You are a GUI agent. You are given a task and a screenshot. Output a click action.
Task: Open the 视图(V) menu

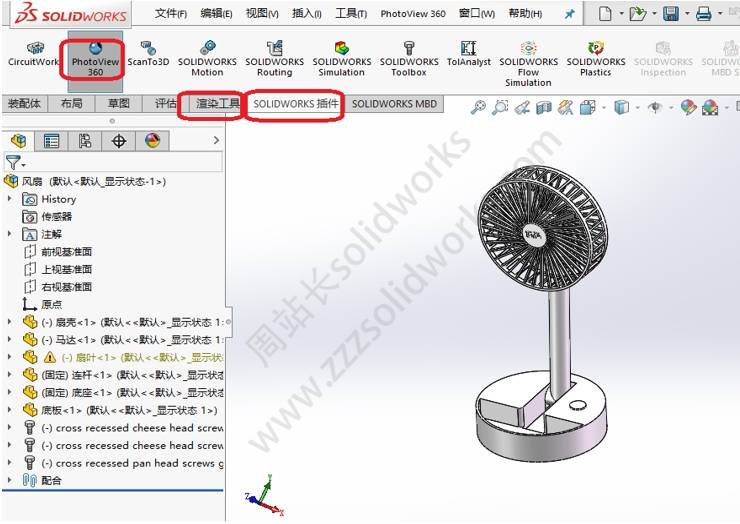262,13
